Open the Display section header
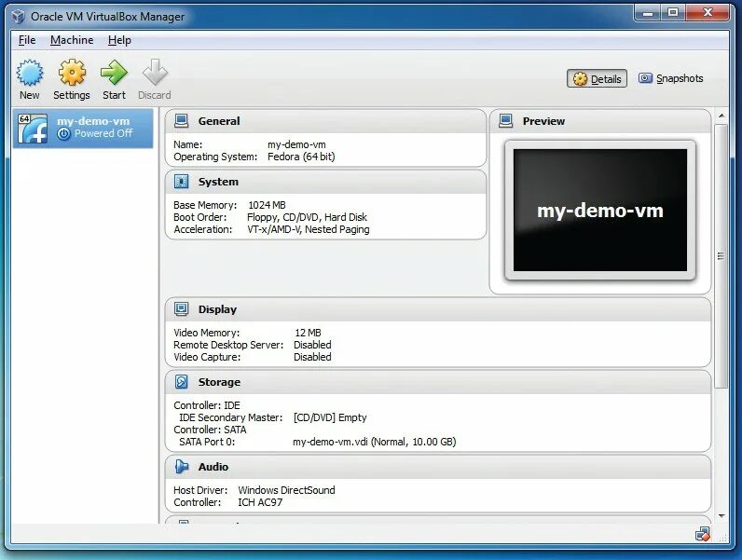Screen dimensions: 742x560 438,309
